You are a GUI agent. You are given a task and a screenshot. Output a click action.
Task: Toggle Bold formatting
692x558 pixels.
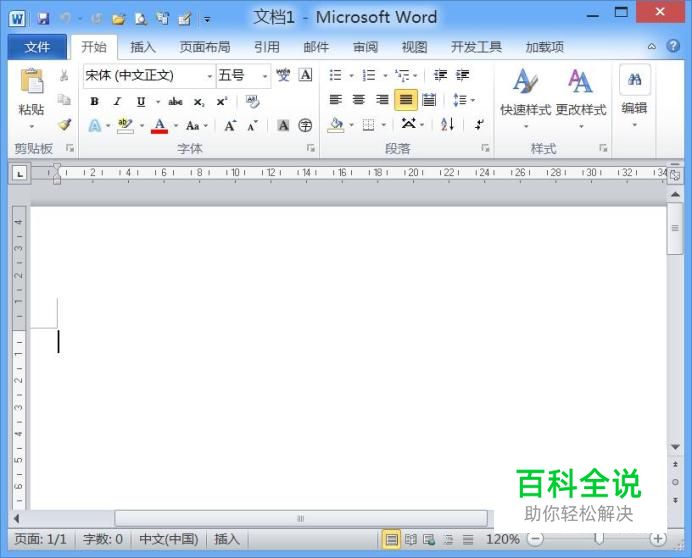(x=94, y=102)
